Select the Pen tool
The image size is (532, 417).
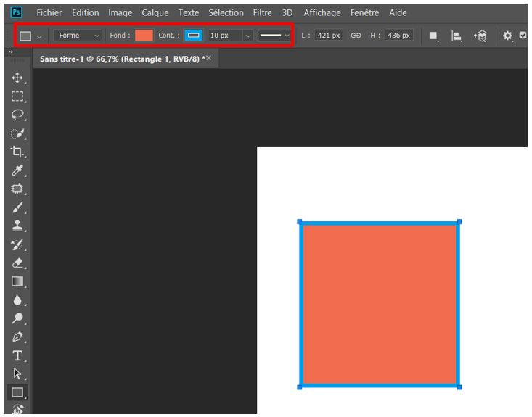pos(17,337)
